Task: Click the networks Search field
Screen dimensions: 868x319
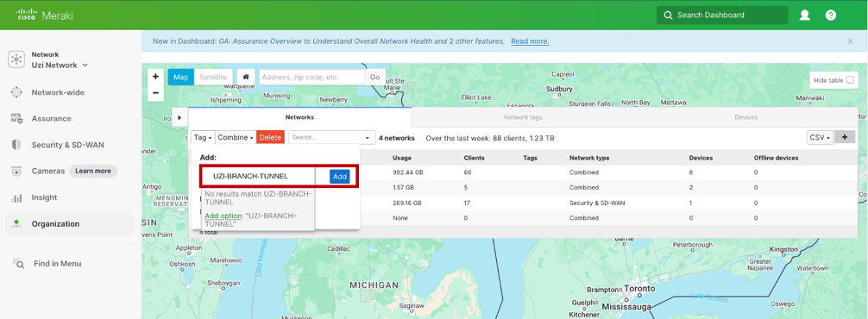Action: point(325,138)
